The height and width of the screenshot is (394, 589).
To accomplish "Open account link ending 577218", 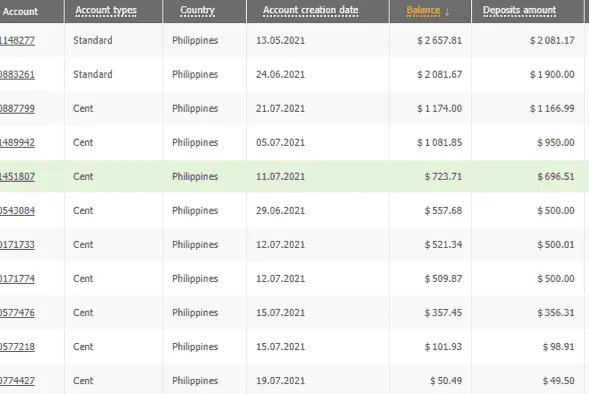I will click(x=17, y=347).
